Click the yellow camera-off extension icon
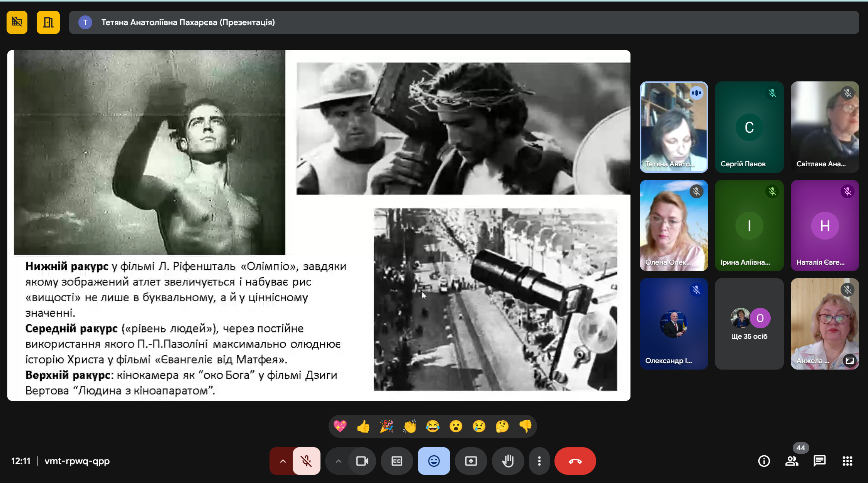Viewport: 868px width, 483px height. 17,22
